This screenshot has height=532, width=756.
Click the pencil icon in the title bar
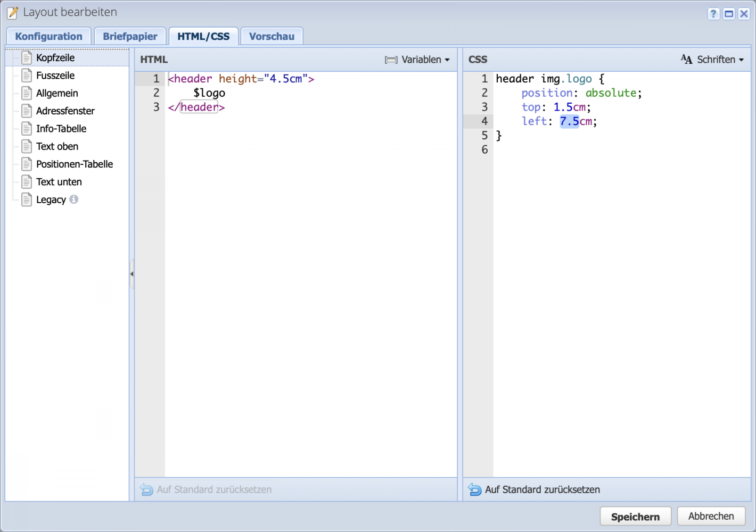pyautogui.click(x=12, y=12)
